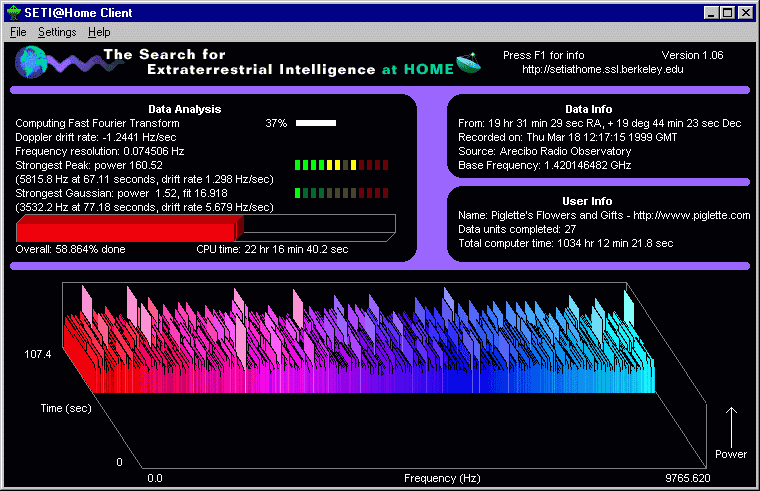This screenshot has width=760, height=491.
Task: Maximize the SETI@Home Client window
Action: 728,13
